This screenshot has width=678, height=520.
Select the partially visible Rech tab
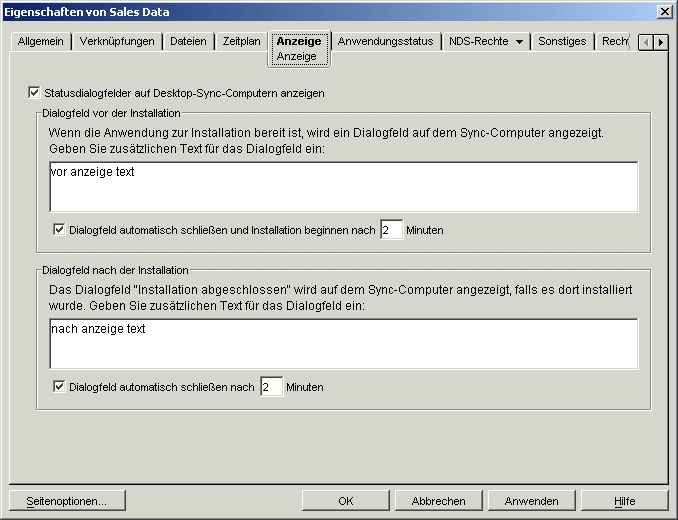click(x=614, y=41)
